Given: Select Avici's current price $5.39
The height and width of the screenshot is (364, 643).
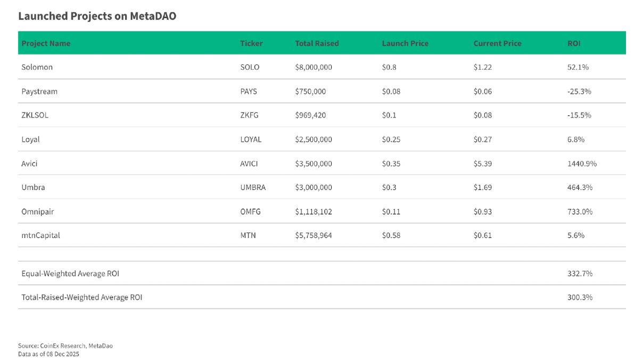Looking at the screenshot, I should click(483, 163).
